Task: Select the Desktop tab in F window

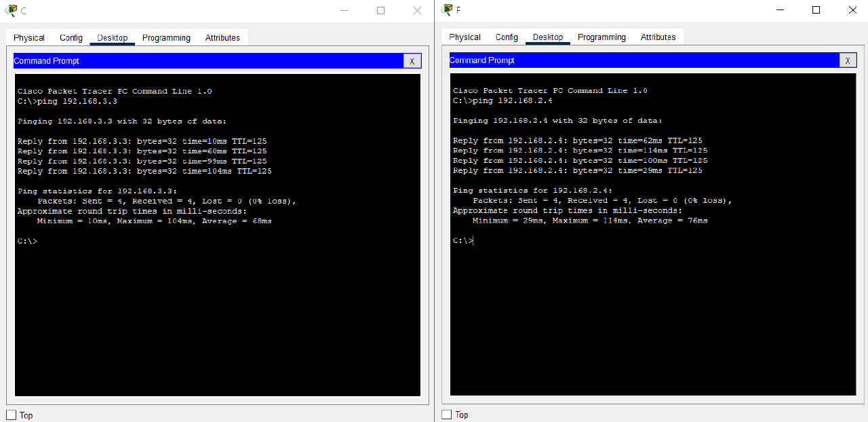Action: point(548,37)
